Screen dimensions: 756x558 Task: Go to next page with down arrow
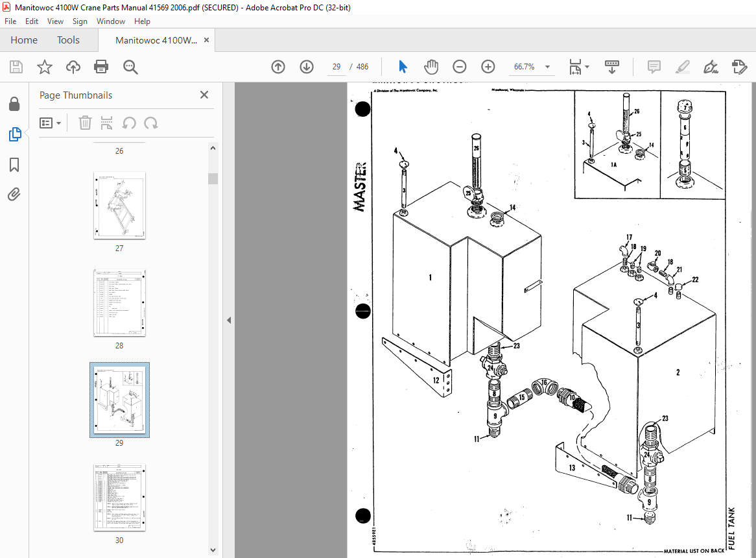[307, 67]
